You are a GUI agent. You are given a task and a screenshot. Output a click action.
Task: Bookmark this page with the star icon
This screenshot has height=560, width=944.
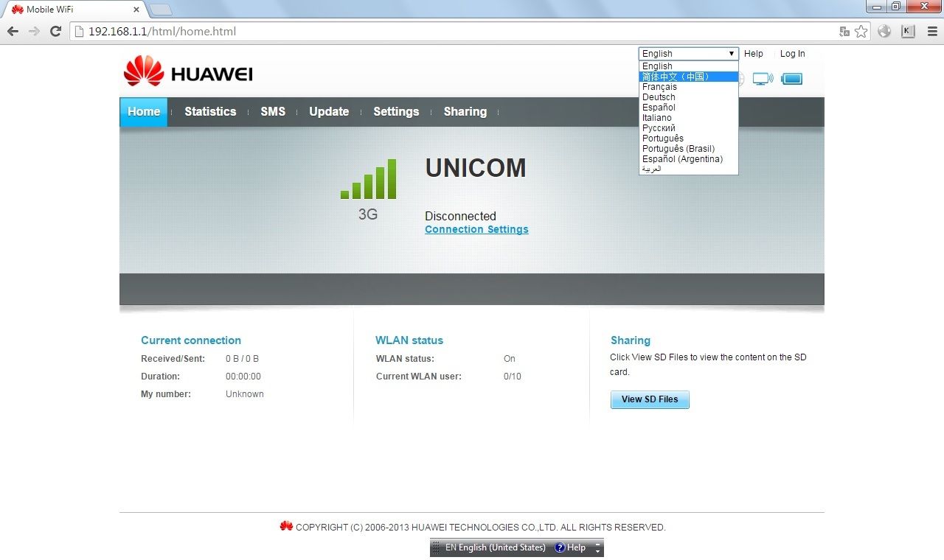(x=861, y=32)
